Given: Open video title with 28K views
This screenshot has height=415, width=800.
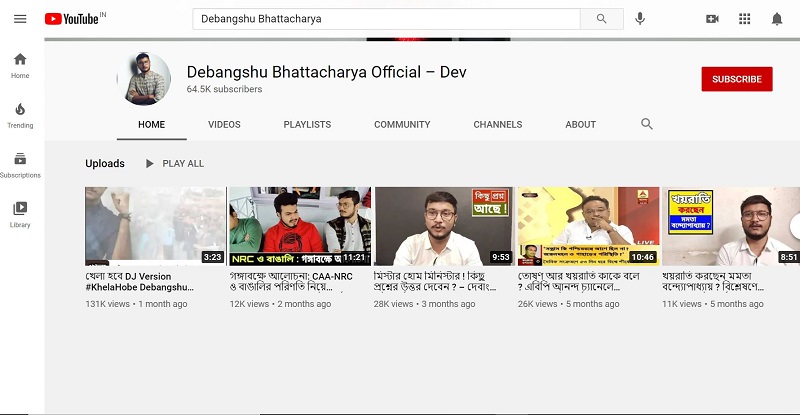Looking at the screenshot, I should (x=435, y=282).
